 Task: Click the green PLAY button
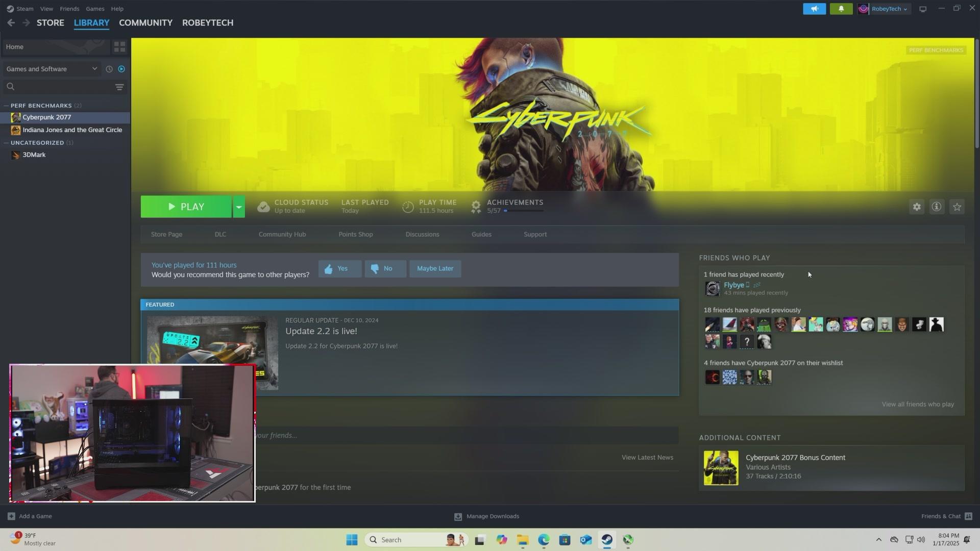pos(186,207)
